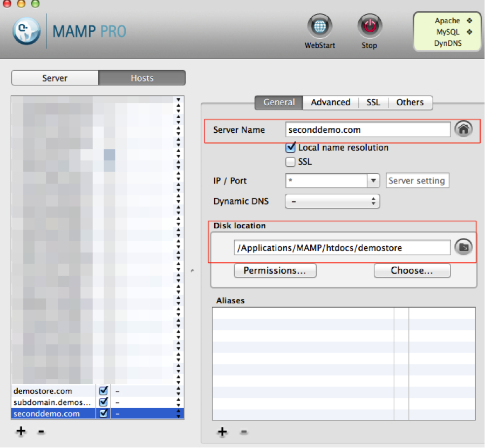The width and height of the screenshot is (485, 448).
Task: Click MySQL status indicator
Action: pos(469,32)
